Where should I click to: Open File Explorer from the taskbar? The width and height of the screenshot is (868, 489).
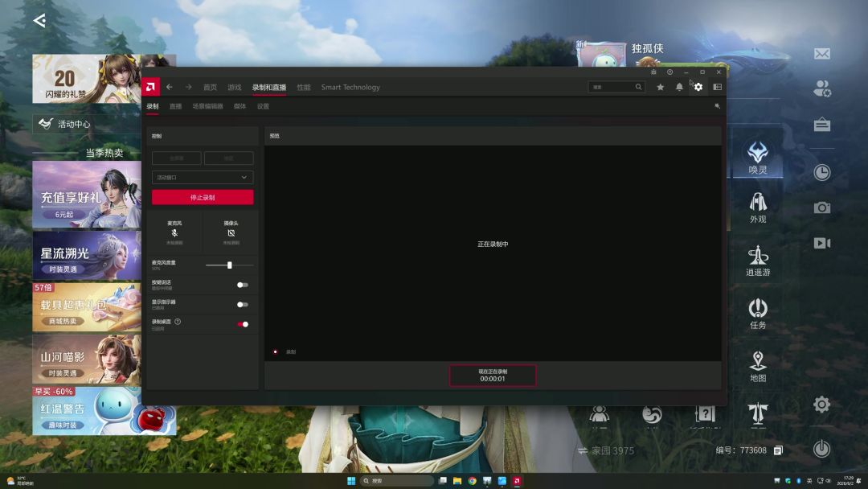[x=457, y=481]
